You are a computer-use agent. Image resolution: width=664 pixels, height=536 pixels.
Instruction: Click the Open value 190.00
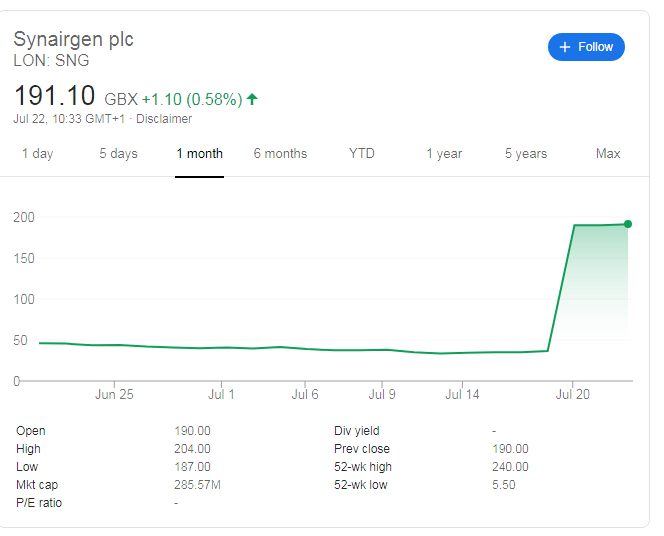click(192, 431)
